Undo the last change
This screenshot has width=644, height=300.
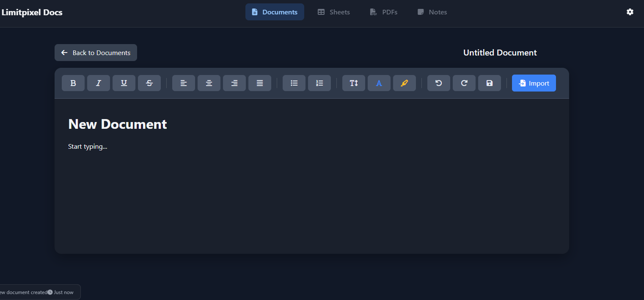pos(438,83)
